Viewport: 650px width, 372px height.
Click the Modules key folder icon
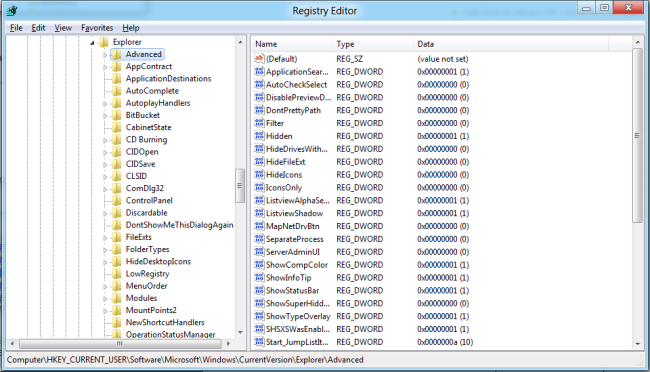[x=117, y=298]
